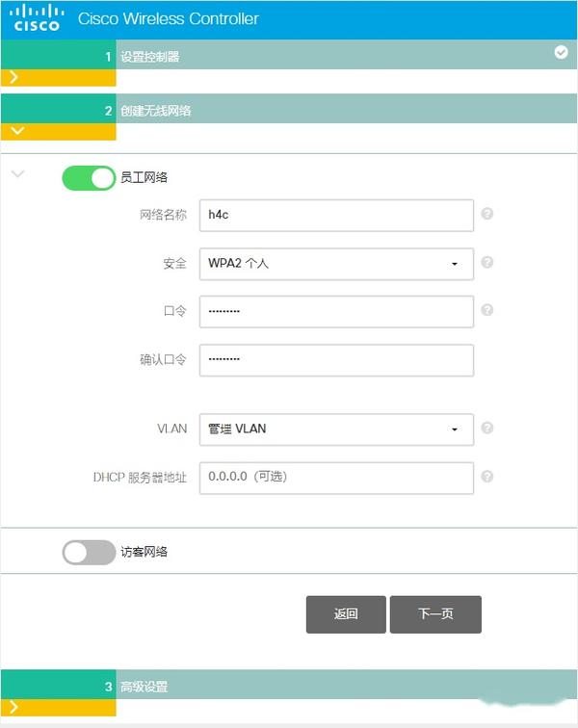Toggle the 员工网络 switch off
The height and width of the screenshot is (728, 578).
click(x=89, y=178)
